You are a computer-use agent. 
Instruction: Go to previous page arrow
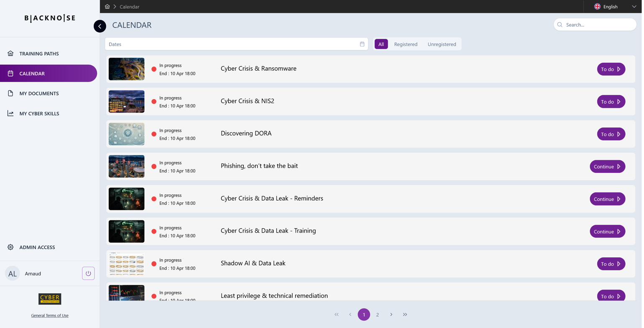tap(350, 315)
